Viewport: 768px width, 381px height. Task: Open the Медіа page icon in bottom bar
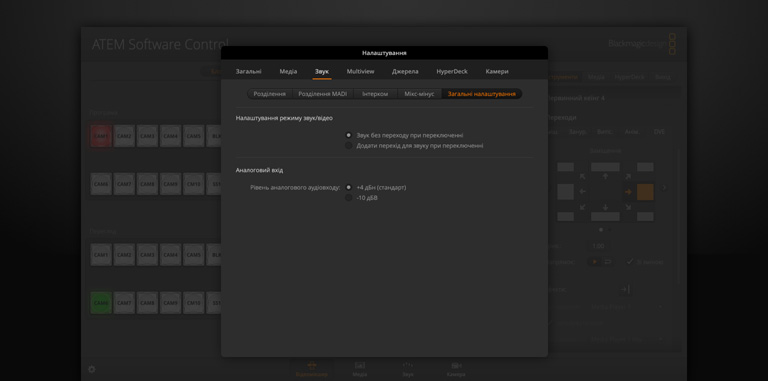coord(360,369)
